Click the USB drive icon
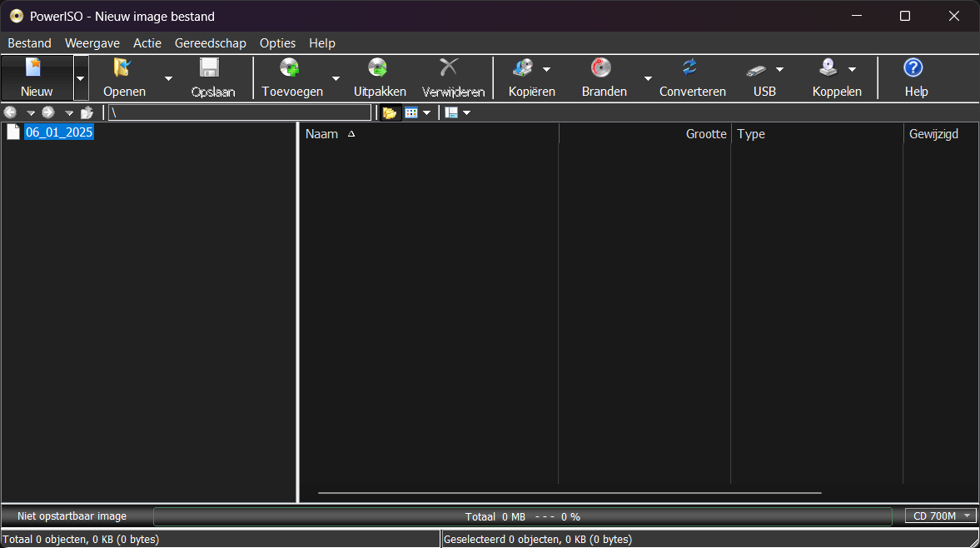The image size is (980, 548). pos(756,70)
